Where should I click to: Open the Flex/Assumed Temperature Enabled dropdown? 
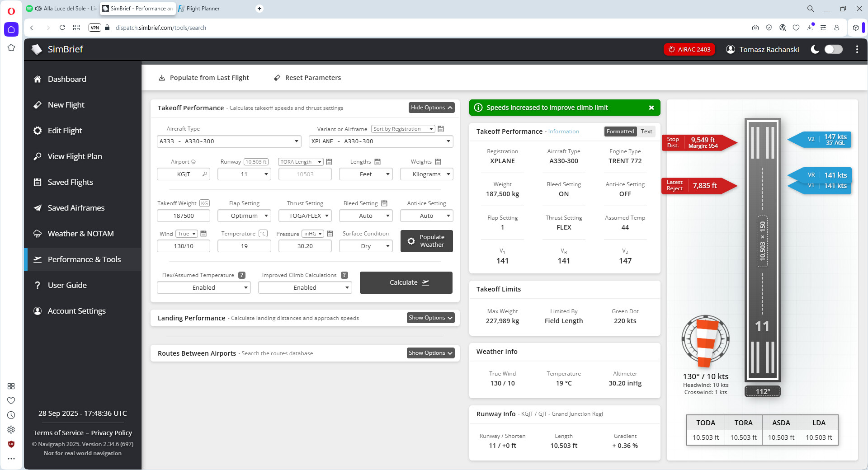pyautogui.click(x=204, y=287)
